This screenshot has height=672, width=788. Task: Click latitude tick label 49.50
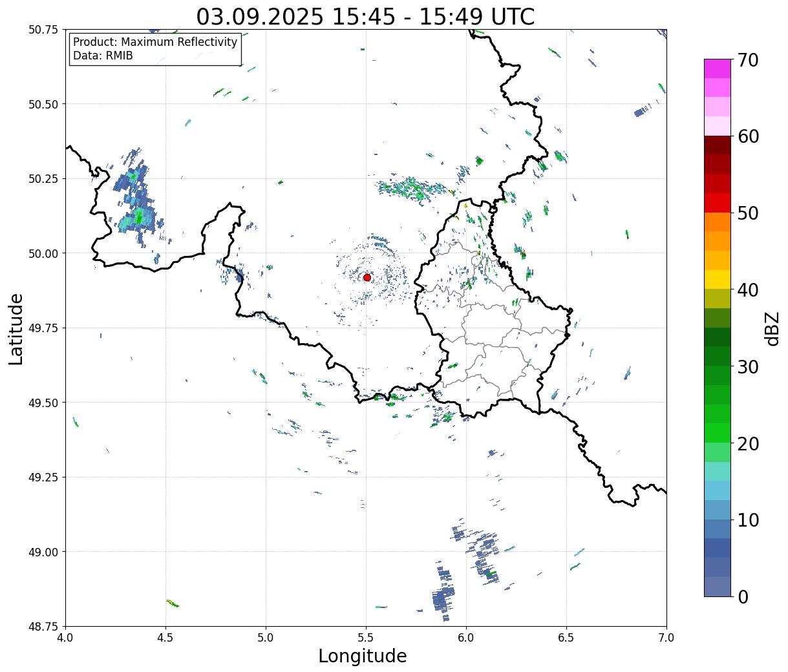tap(43, 403)
